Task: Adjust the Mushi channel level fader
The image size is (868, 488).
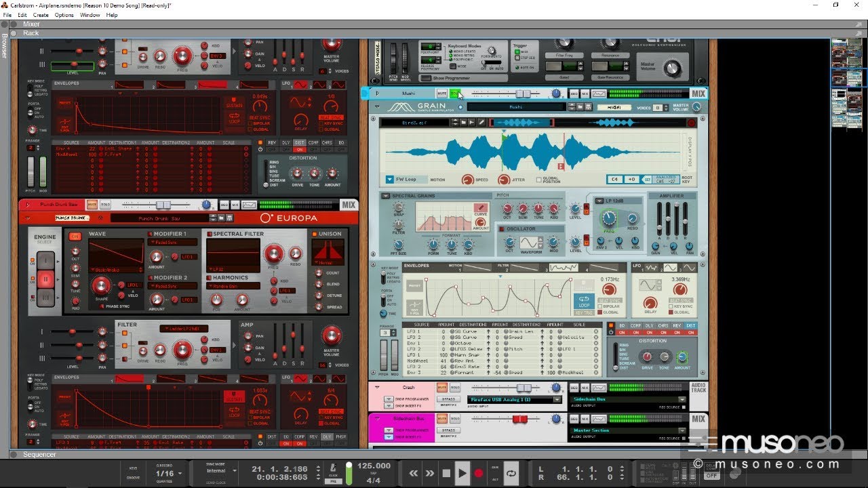Action: [523, 94]
